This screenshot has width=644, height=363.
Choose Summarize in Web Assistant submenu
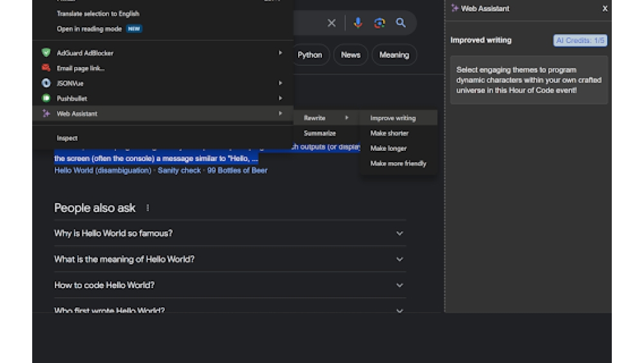click(319, 133)
